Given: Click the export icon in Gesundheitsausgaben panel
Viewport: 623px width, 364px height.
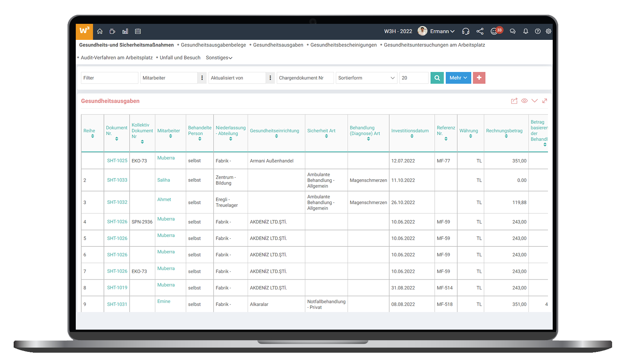Looking at the screenshot, I should click(x=514, y=101).
